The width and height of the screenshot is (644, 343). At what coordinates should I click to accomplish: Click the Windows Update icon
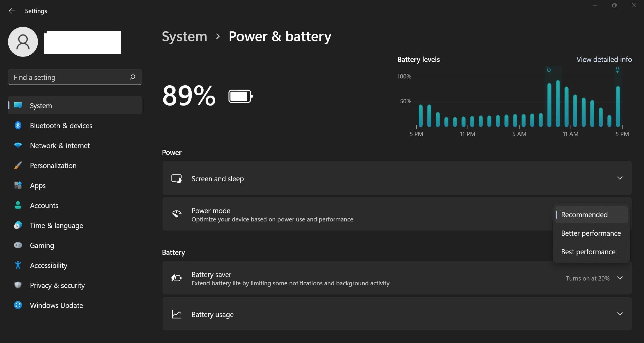17,305
